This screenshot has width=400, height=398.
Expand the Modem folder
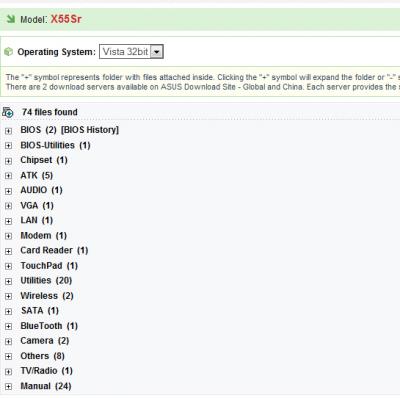8,236
